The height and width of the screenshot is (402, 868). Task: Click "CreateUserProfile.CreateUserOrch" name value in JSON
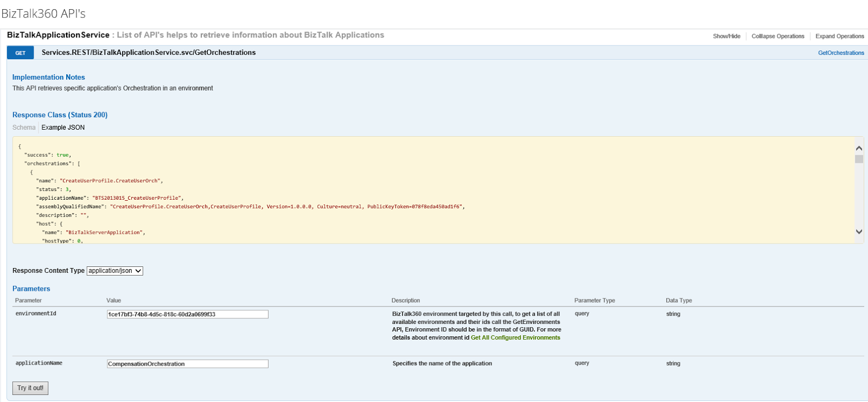point(111,181)
